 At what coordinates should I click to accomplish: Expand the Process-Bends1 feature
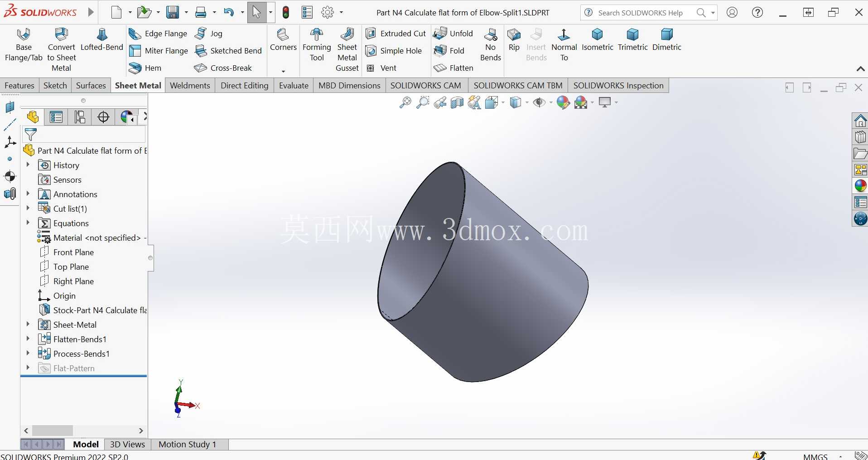point(28,353)
